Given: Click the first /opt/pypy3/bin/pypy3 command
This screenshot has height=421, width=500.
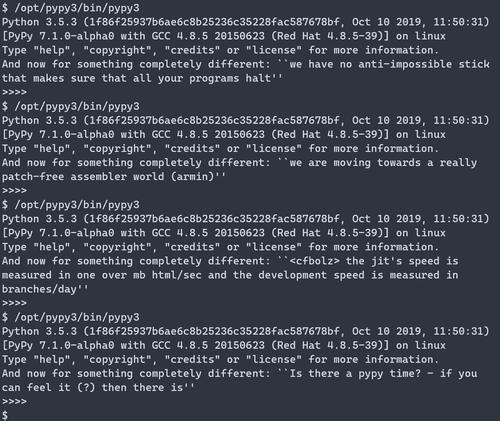Looking at the screenshot, I should 77,8.
